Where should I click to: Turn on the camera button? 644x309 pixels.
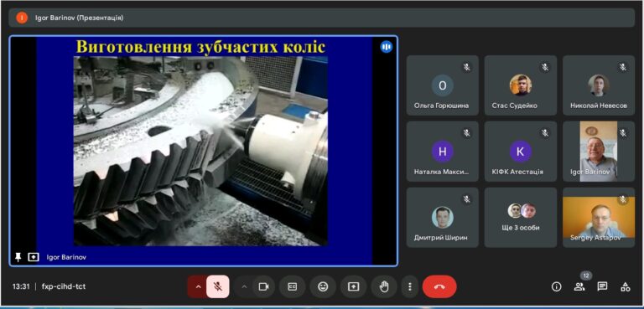coord(263,287)
